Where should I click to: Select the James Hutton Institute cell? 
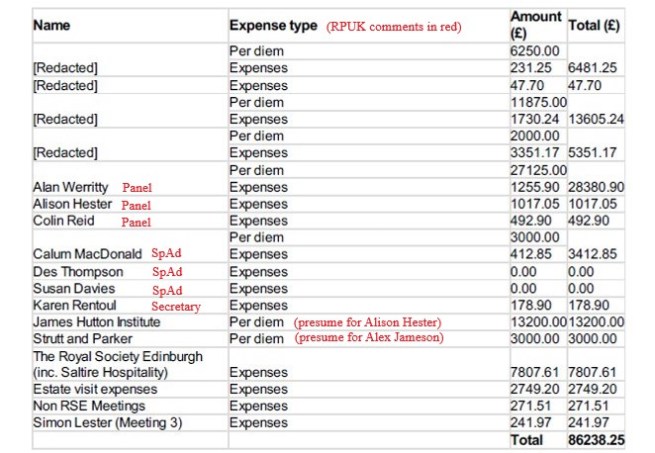coord(98,322)
